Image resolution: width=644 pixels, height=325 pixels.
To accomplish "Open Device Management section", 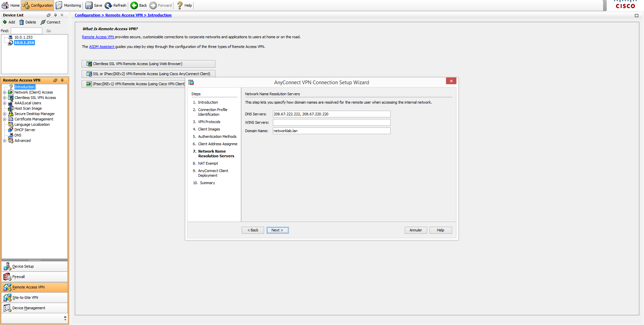I will click(x=35, y=308).
